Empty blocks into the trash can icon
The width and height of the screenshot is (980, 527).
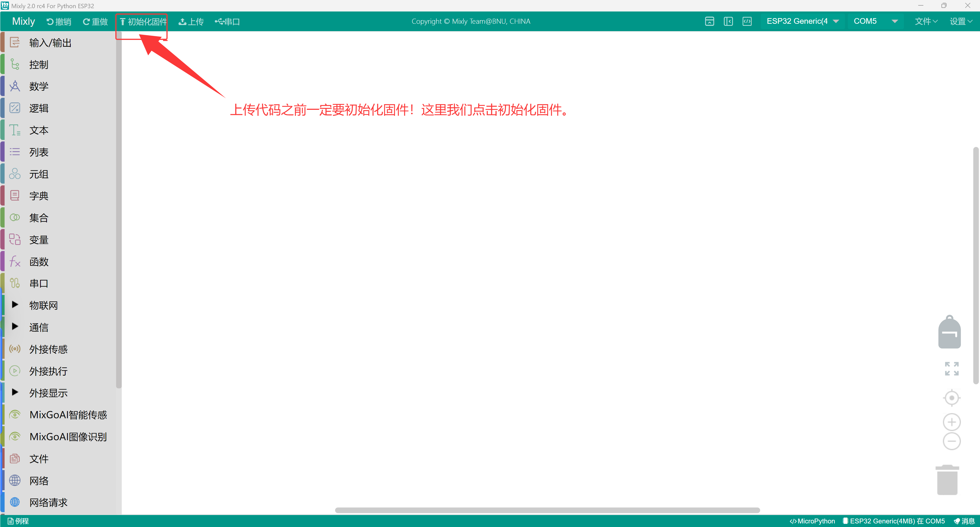tap(948, 479)
